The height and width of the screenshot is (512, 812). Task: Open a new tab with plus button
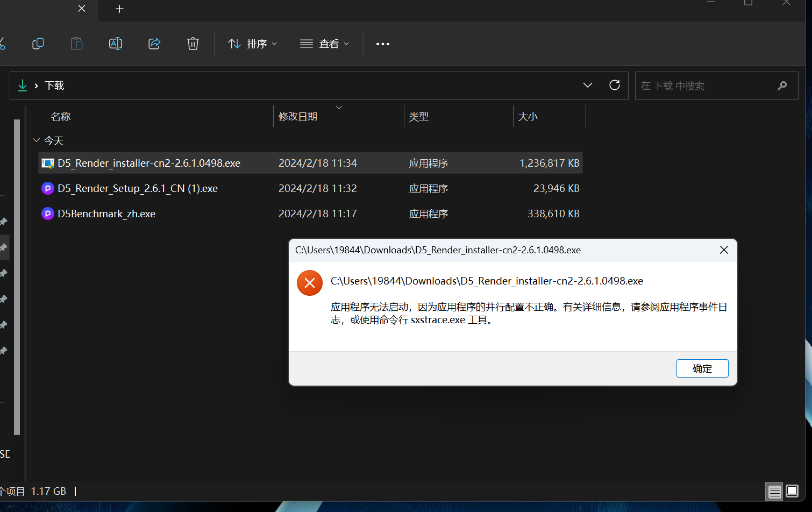[120, 9]
